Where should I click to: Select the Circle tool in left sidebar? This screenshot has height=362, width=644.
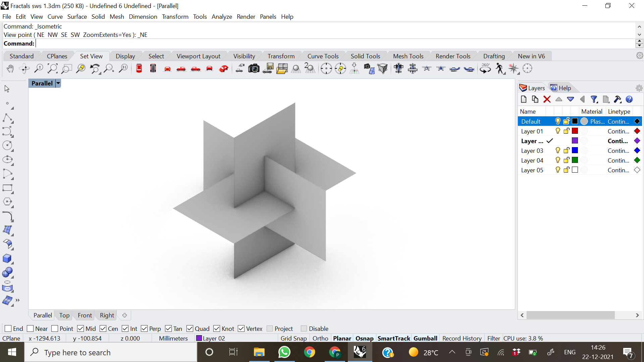7,145
